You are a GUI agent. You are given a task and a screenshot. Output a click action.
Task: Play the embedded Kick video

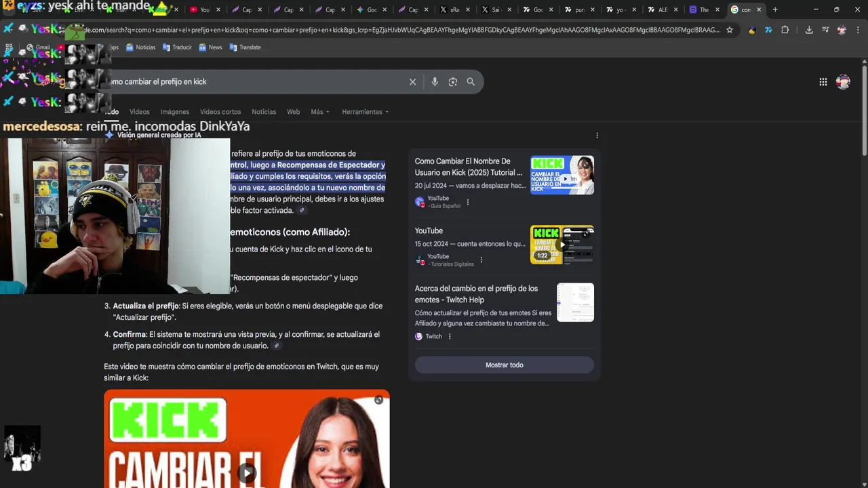(x=247, y=472)
